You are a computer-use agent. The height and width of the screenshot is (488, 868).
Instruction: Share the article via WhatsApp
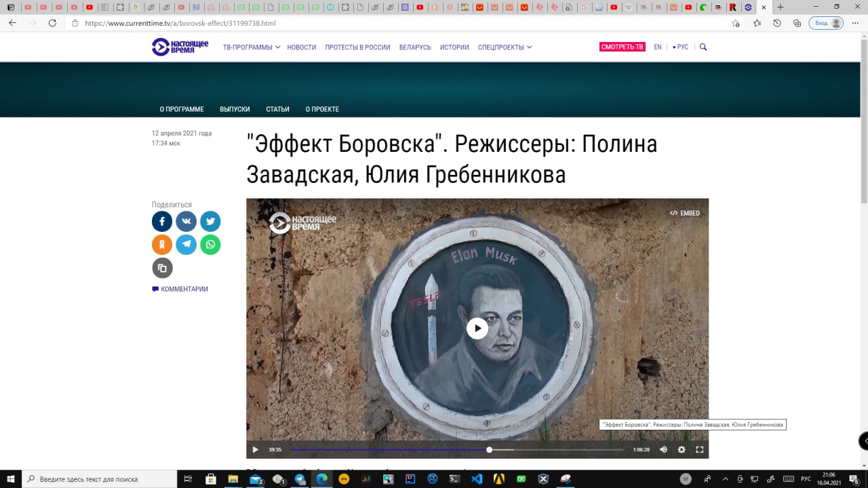pyautogui.click(x=210, y=245)
